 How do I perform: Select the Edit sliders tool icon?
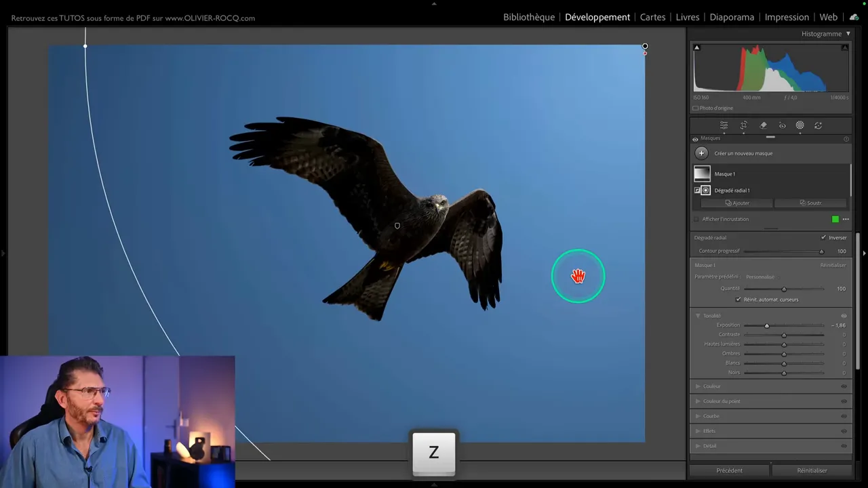(724, 125)
